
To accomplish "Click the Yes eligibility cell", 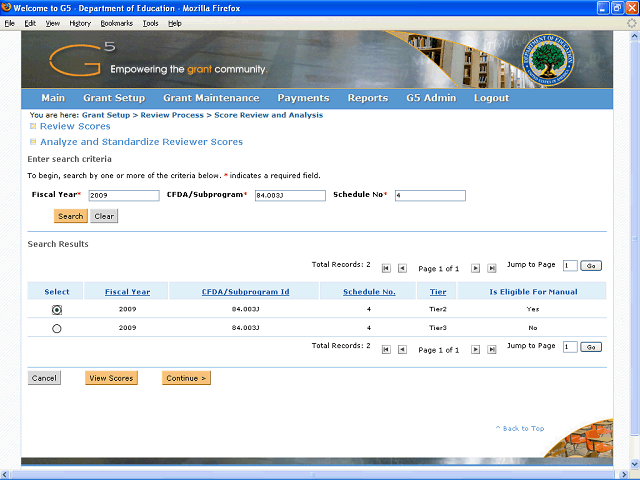I will coord(533,309).
